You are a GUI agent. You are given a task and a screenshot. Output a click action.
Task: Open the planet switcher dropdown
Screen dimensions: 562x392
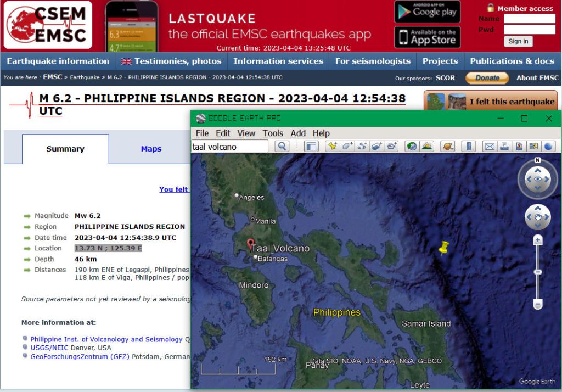(448, 147)
